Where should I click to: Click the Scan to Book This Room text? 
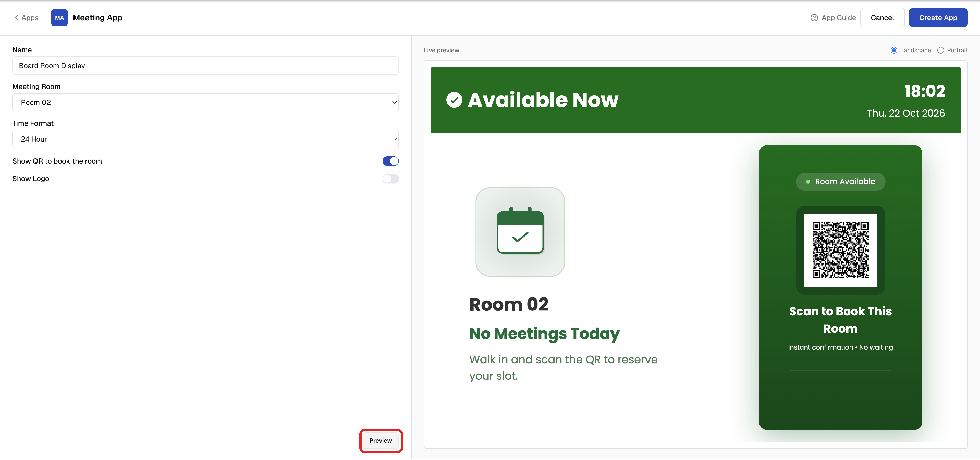[x=840, y=320]
